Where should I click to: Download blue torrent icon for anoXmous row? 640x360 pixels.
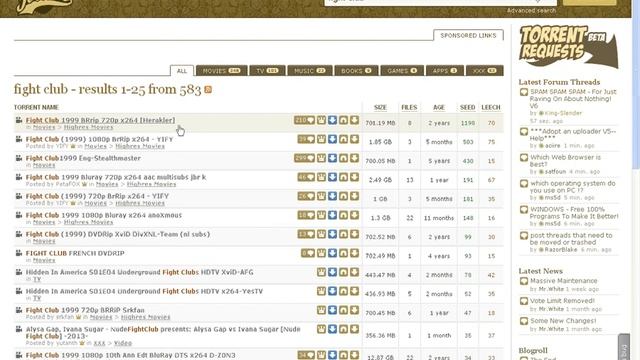[333, 215]
